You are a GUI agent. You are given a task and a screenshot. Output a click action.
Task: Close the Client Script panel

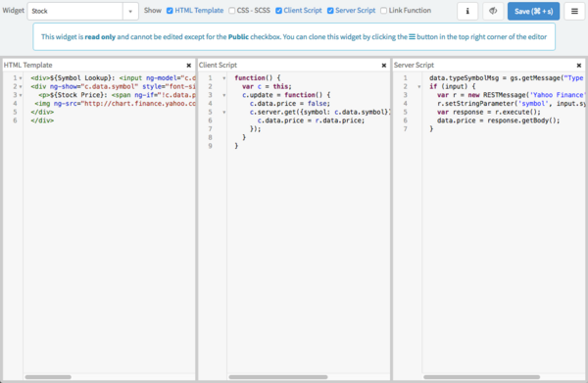point(384,66)
